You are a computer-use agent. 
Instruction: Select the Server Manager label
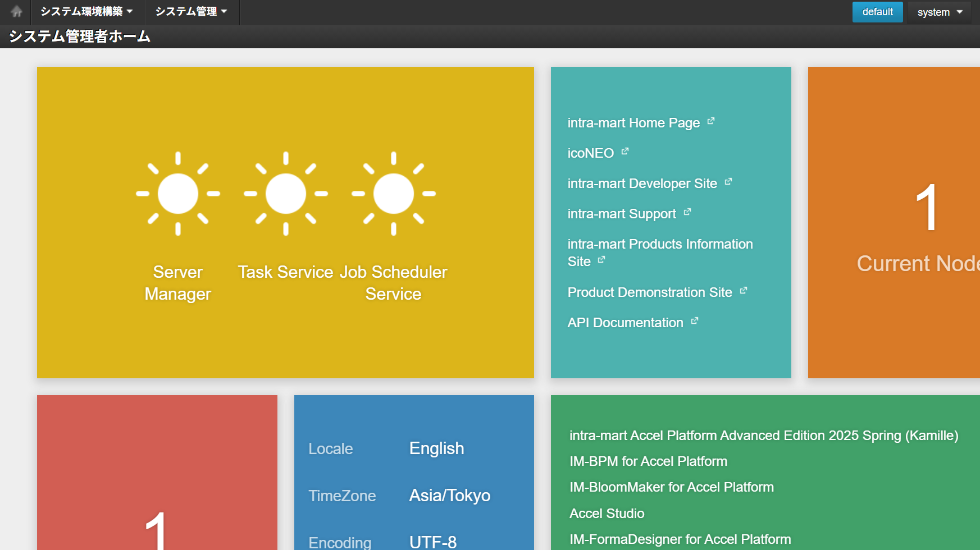[178, 283]
